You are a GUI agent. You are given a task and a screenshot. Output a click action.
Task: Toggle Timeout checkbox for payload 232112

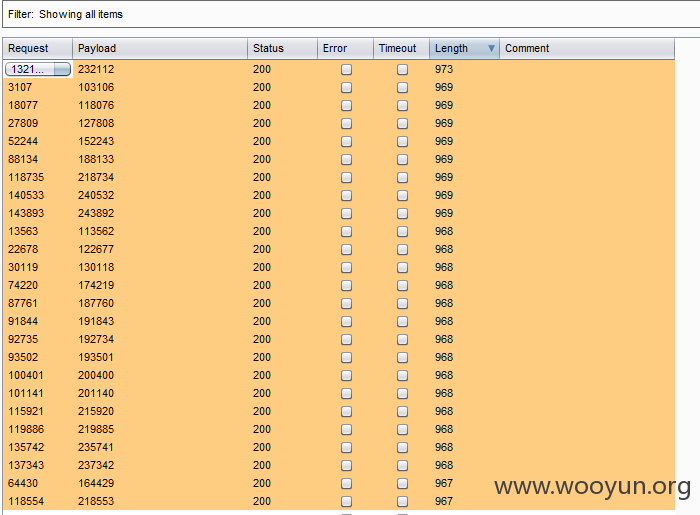coord(402,70)
